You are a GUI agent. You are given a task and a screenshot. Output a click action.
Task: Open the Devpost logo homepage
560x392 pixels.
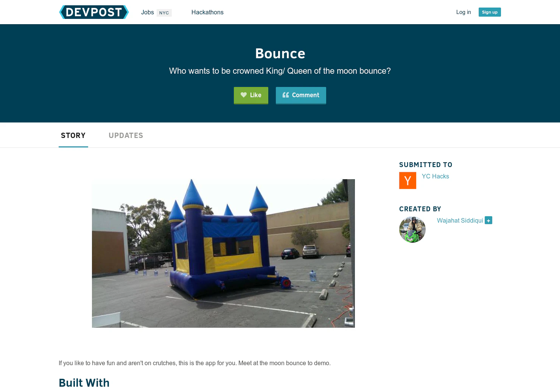tap(94, 12)
